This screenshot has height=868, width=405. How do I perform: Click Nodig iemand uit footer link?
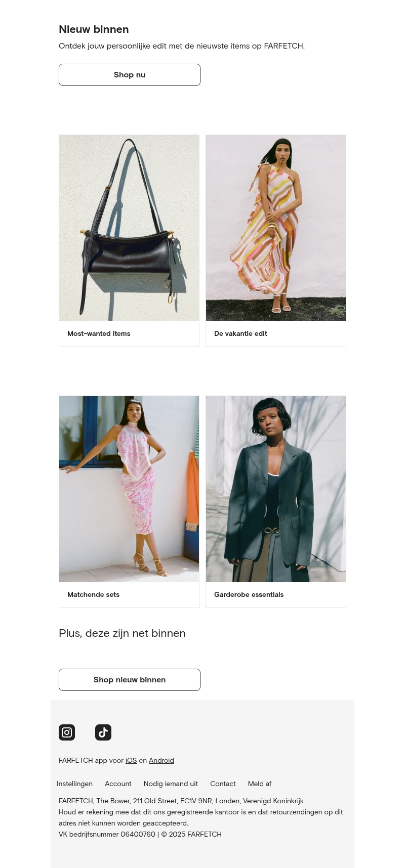tap(171, 784)
